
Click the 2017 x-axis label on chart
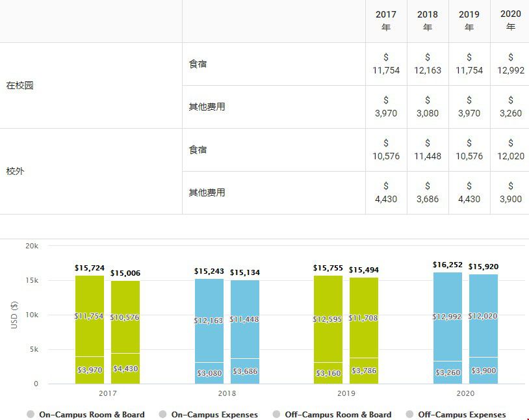[108, 393]
